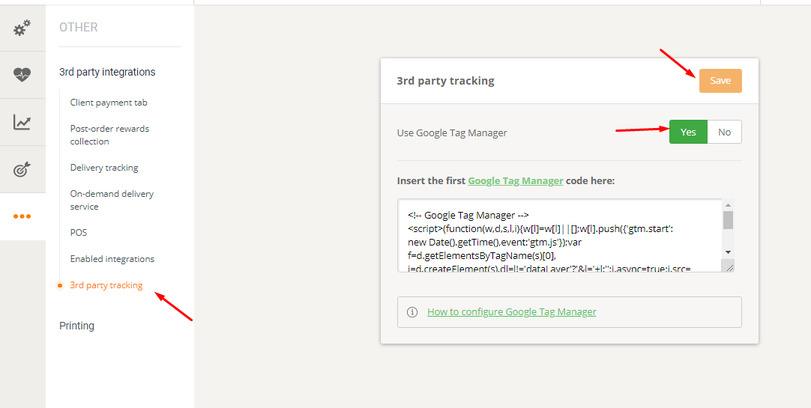The image size is (811, 408).
Task: Expand the Printing section
Action: pyautogui.click(x=77, y=326)
